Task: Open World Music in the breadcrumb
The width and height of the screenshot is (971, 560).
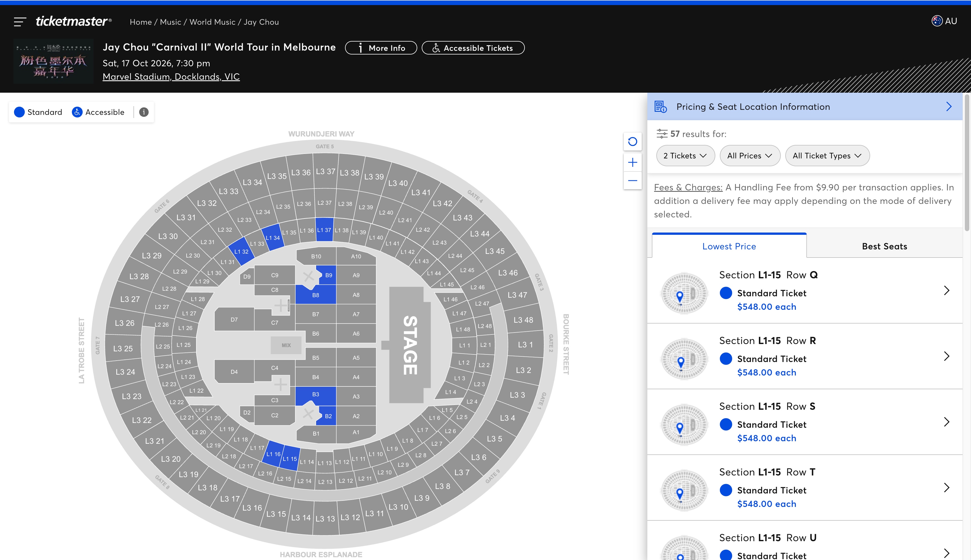Action: (x=212, y=22)
